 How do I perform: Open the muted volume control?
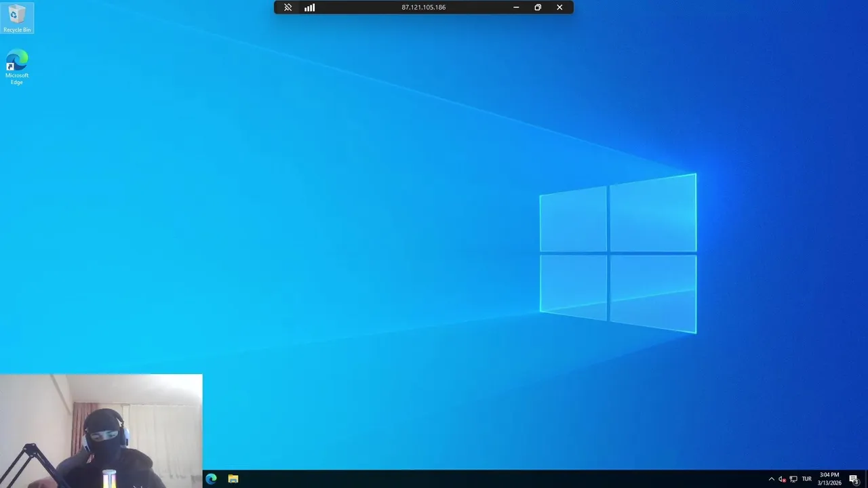click(782, 479)
